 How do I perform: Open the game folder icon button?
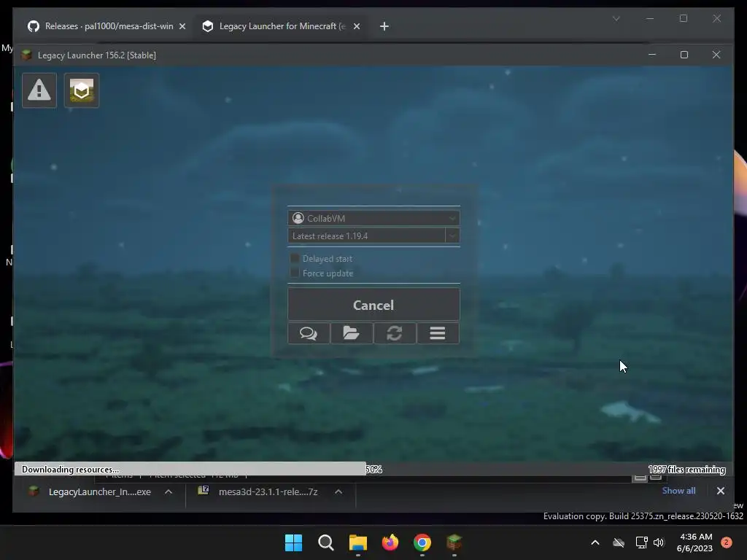click(x=352, y=332)
